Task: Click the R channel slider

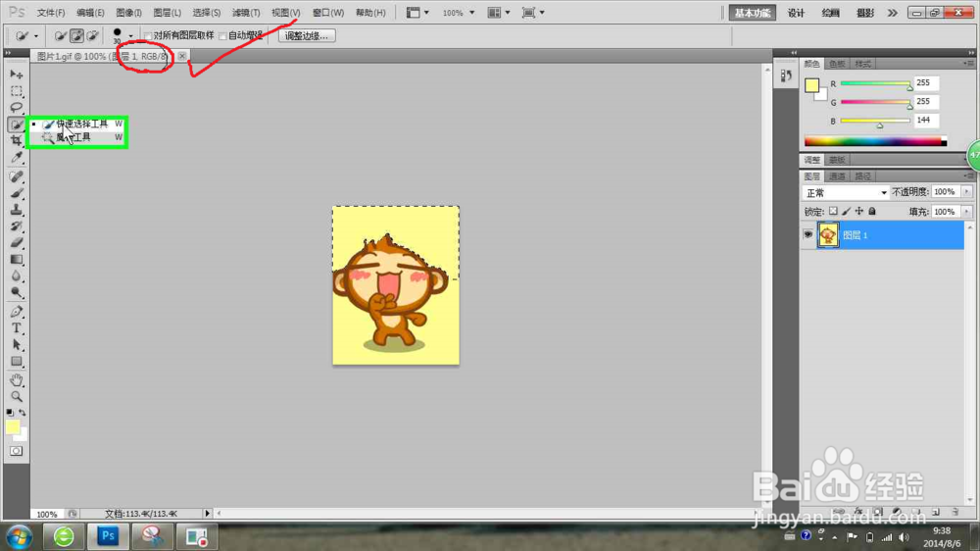Action: coord(875,83)
